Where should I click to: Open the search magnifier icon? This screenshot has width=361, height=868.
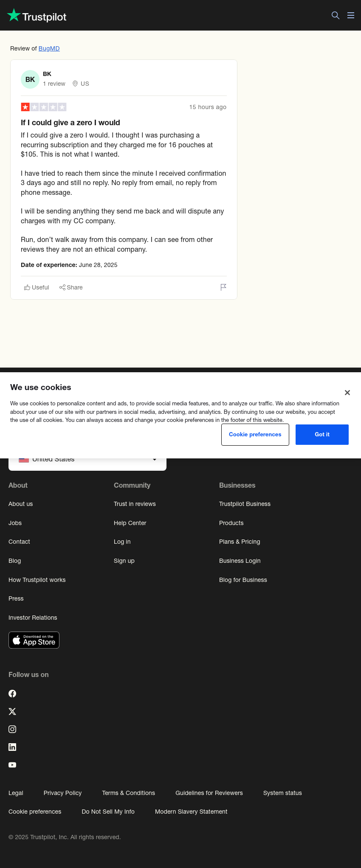(336, 15)
